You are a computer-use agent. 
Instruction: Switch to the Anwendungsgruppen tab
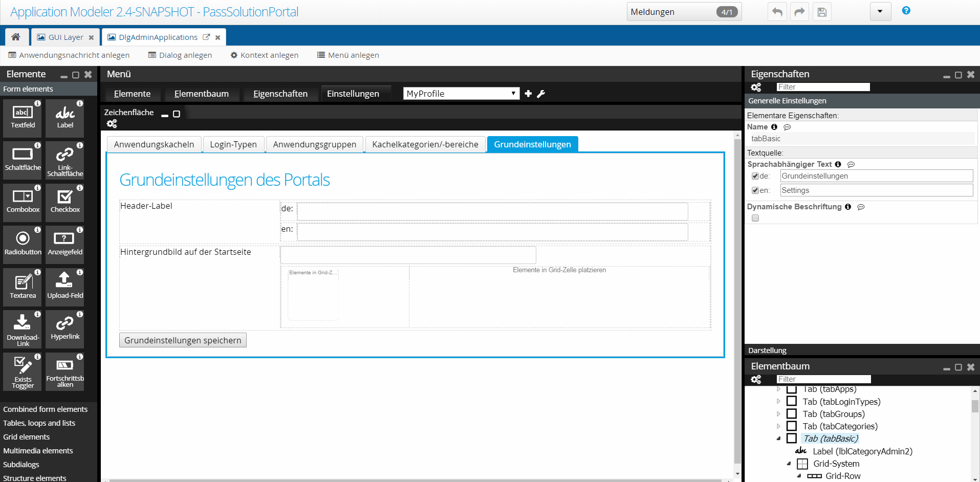pyautogui.click(x=314, y=144)
